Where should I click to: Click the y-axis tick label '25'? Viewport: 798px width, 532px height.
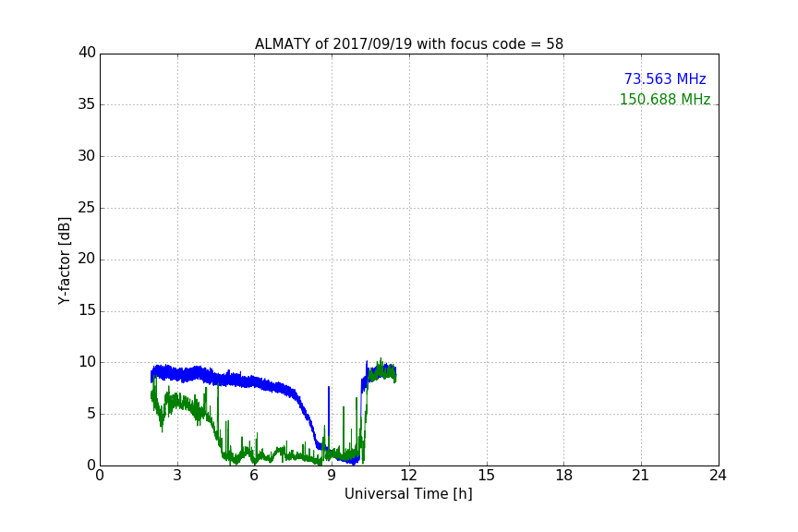coord(87,208)
